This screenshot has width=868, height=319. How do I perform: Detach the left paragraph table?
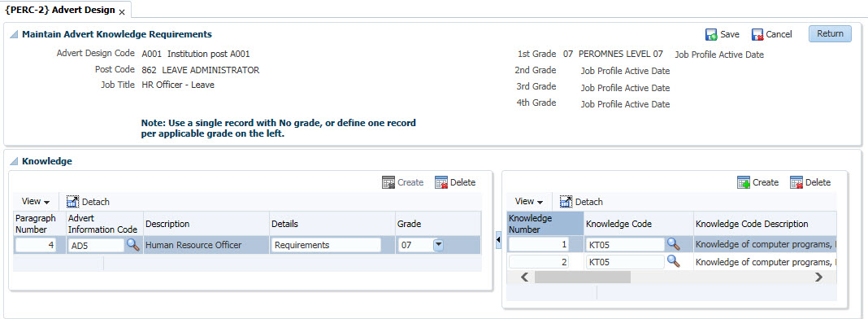click(89, 202)
